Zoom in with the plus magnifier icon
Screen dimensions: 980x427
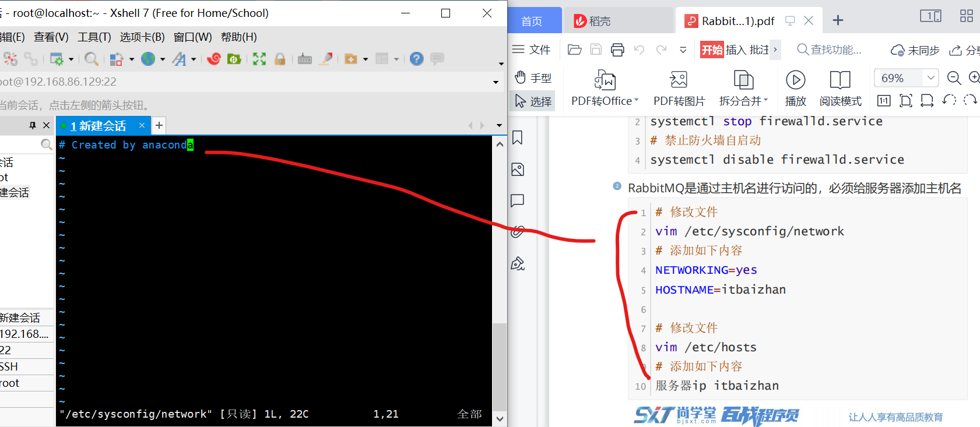point(974,77)
